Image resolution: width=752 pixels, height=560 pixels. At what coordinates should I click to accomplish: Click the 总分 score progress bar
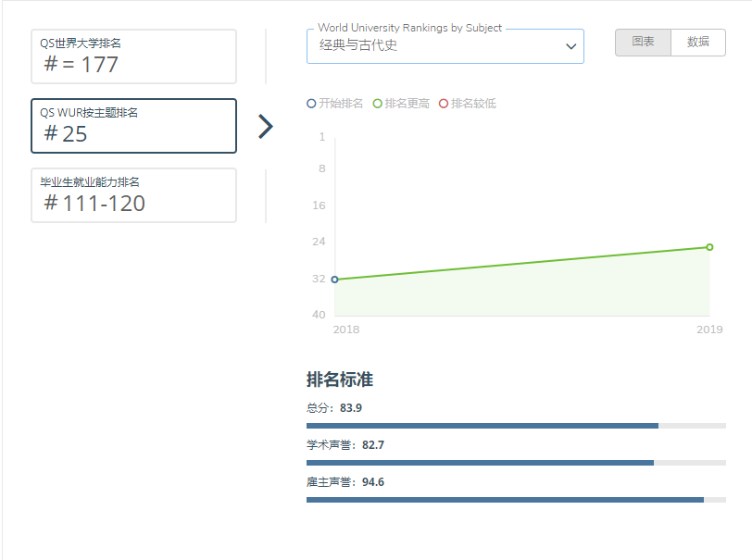(515, 426)
